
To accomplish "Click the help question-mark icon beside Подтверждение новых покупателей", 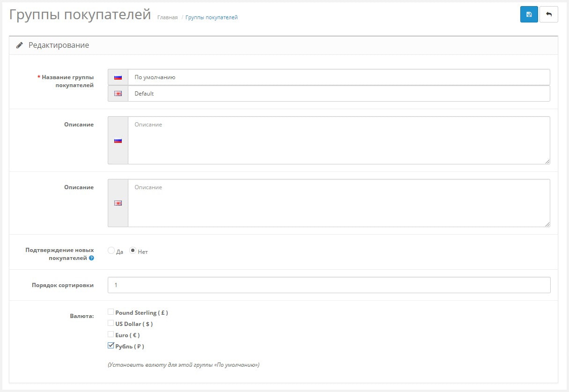I will [x=91, y=258].
